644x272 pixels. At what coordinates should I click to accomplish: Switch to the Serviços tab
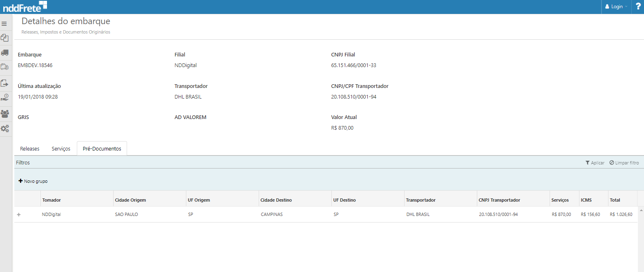tap(61, 149)
